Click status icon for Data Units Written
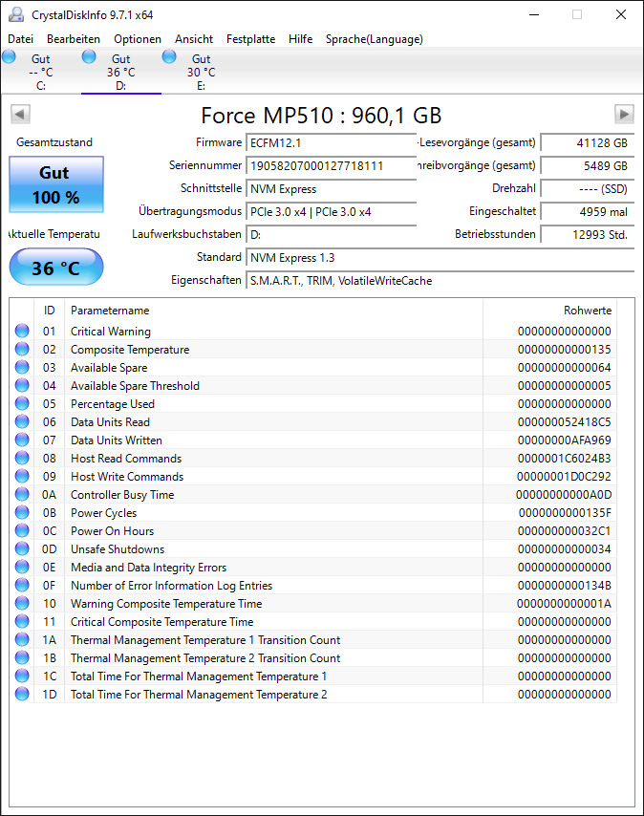 [22, 440]
